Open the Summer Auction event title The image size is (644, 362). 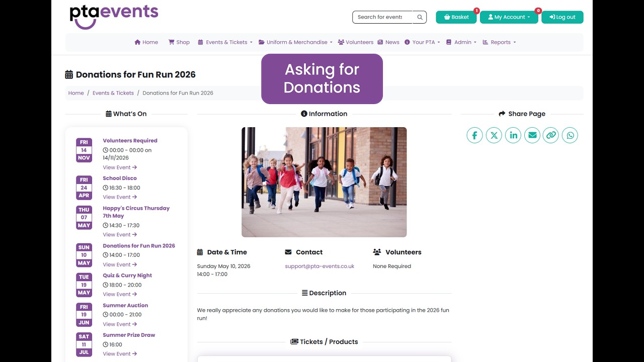pyautogui.click(x=125, y=305)
